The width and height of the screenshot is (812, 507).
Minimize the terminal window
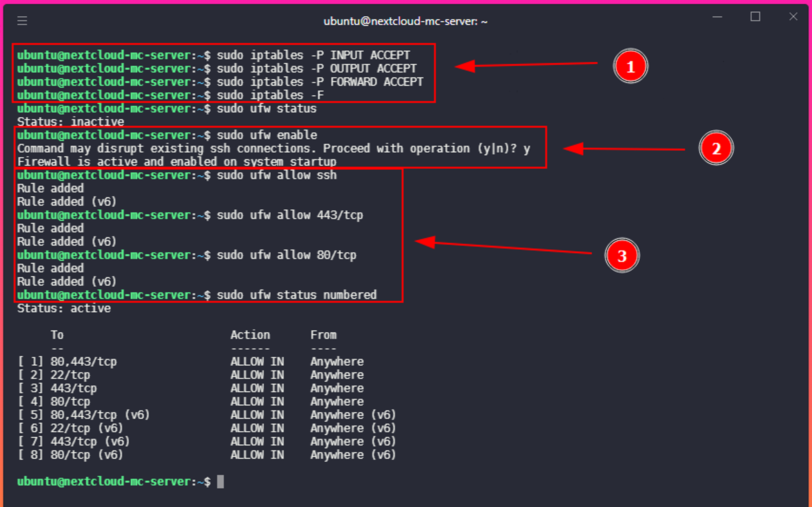coord(717,17)
